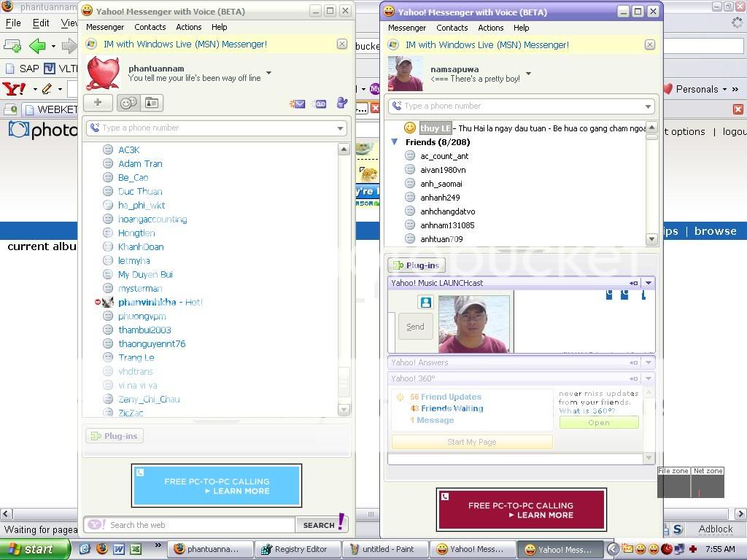Open the Yahoo! Music LAUNCHcast dropdown arrow
Screen dimensions: 747x560
[648, 283]
